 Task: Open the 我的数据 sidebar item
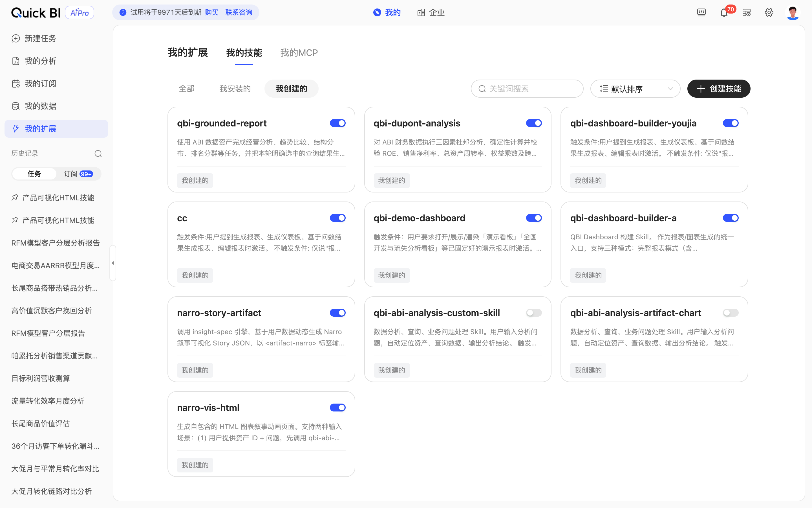tap(56, 106)
